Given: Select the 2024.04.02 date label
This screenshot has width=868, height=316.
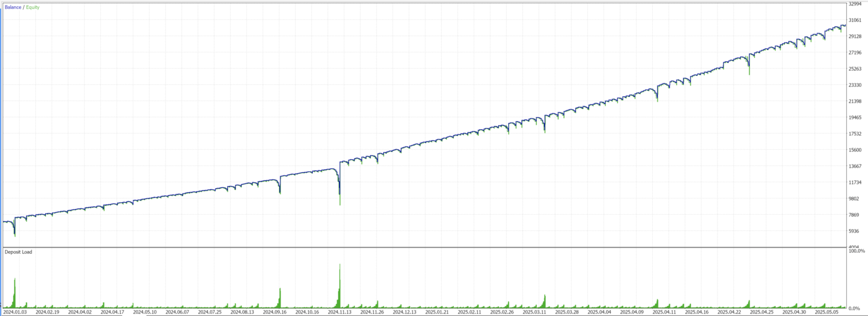Looking at the screenshot, I should click(80, 312).
